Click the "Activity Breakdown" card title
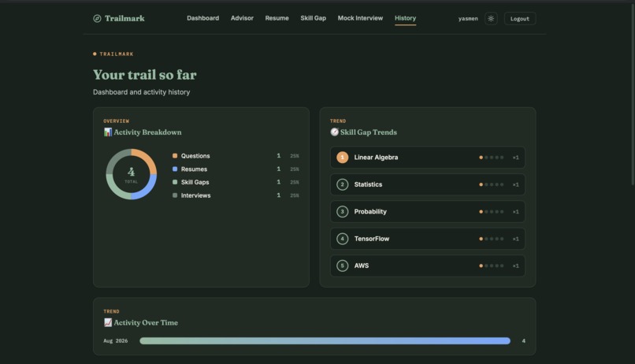This screenshot has height=364, width=635. click(147, 132)
